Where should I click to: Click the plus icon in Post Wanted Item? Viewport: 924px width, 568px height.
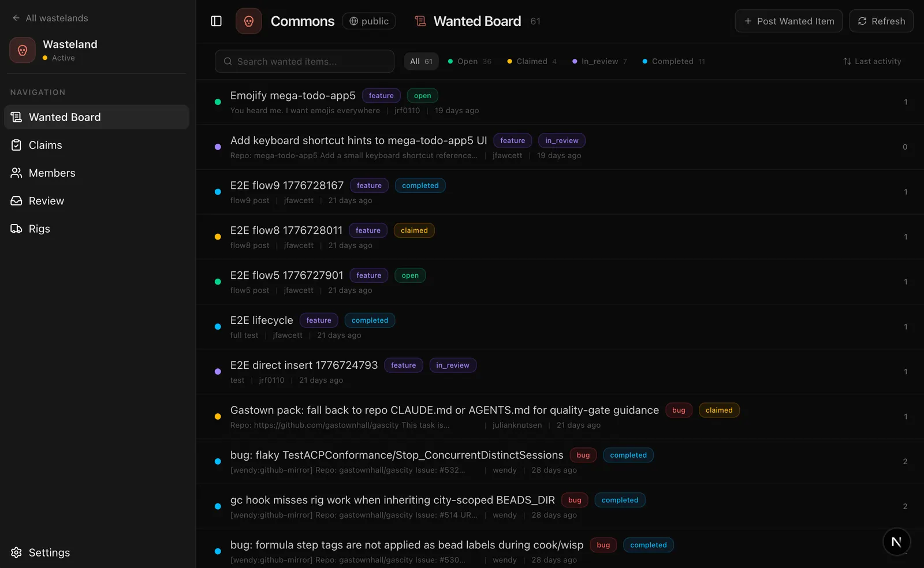(x=748, y=21)
